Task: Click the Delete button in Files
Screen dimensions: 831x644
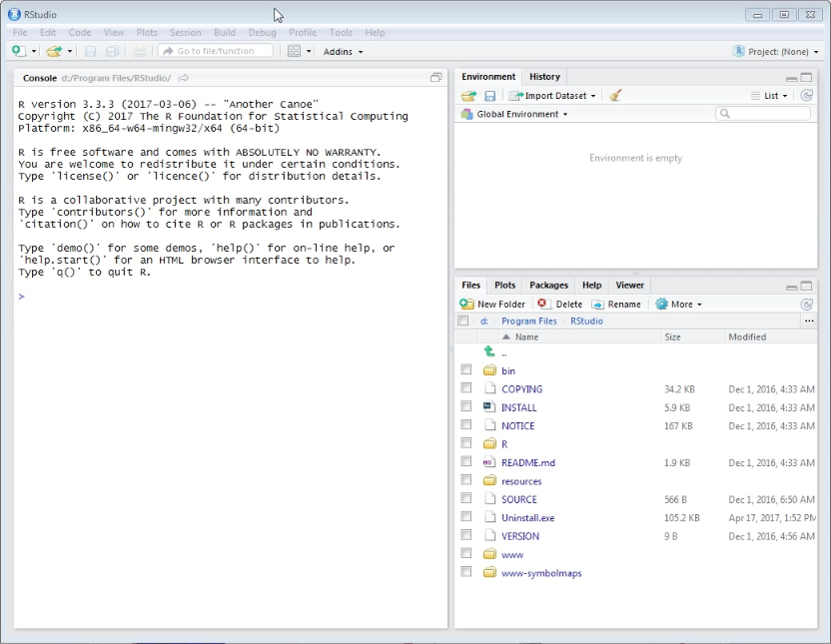Action: (x=559, y=304)
